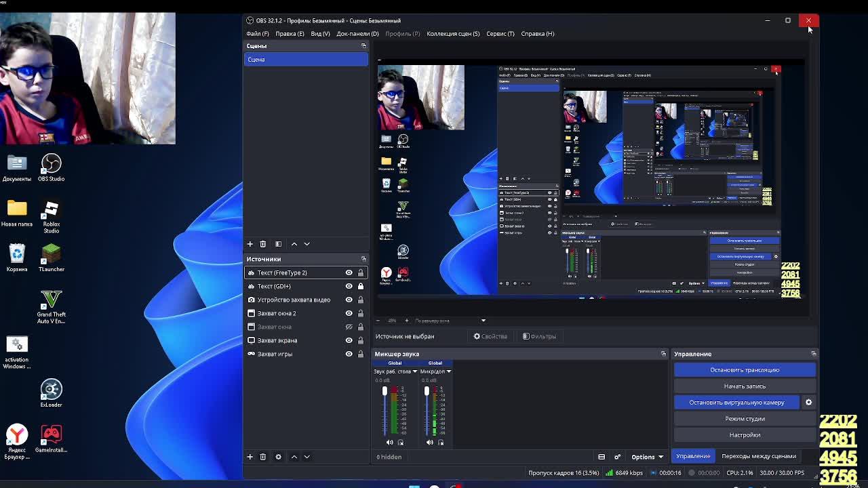Add a new source with the plus icon

click(250, 457)
